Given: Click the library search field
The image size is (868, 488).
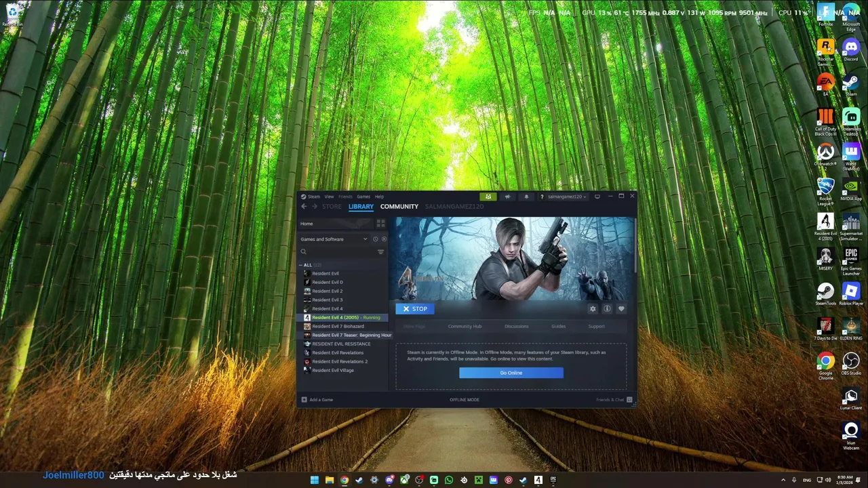Looking at the screenshot, I should [338, 251].
